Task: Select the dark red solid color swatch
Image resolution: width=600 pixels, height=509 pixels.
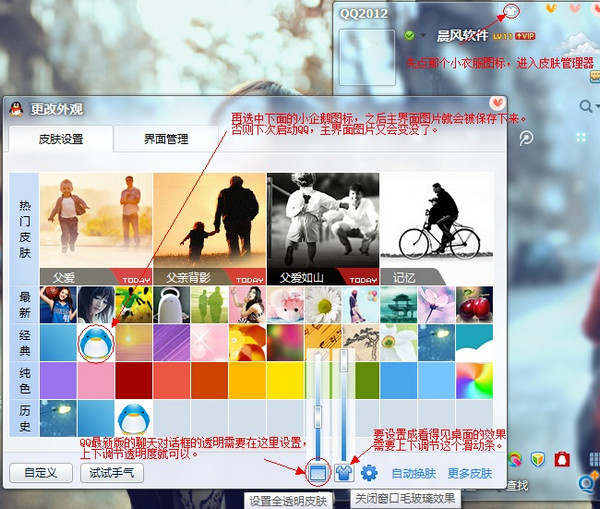Action: point(134,380)
